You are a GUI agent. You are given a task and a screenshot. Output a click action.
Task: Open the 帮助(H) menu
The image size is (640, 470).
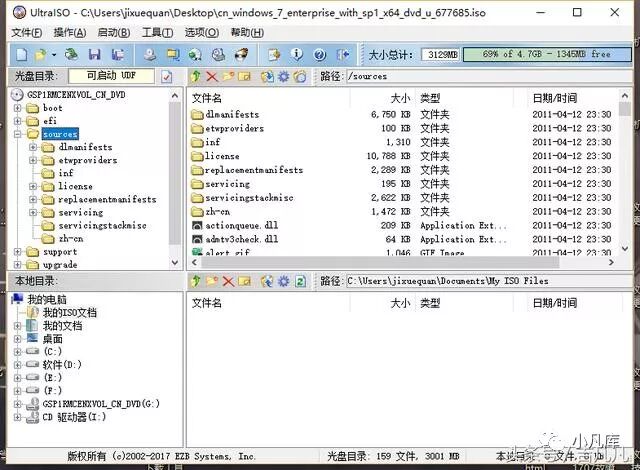[247, 33]
